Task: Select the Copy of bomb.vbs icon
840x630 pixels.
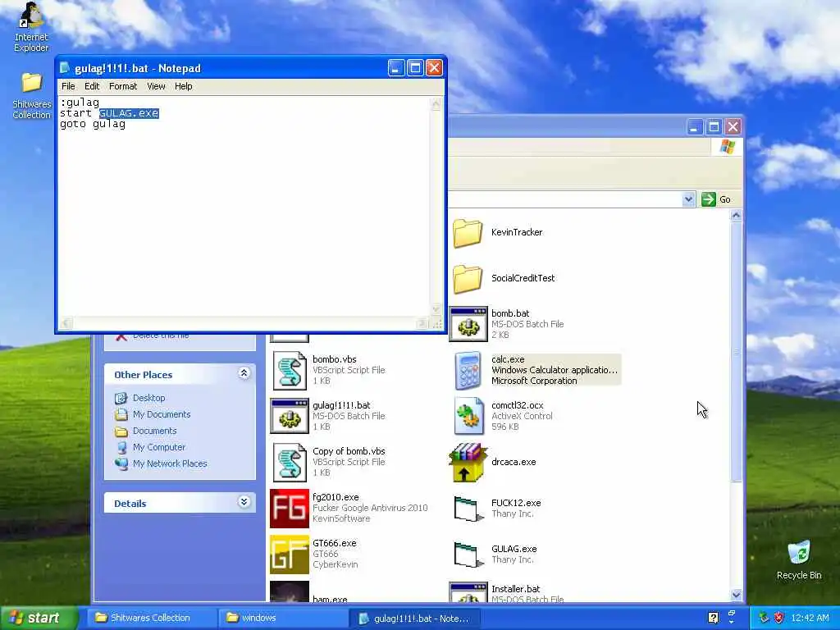Action: pos(290,462)
